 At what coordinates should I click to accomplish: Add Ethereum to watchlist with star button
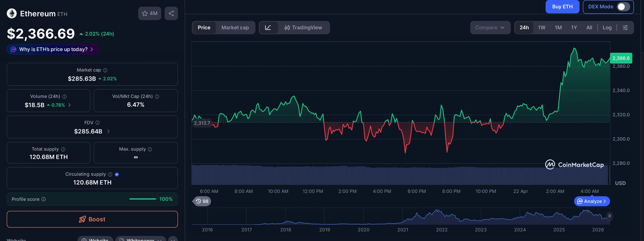(150, 13)
